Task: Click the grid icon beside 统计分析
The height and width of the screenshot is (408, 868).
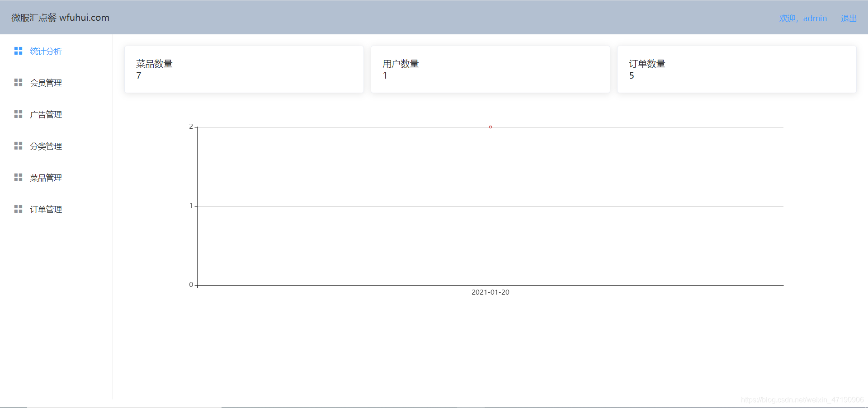Action: pyautogui.click(x=18, y=51)
